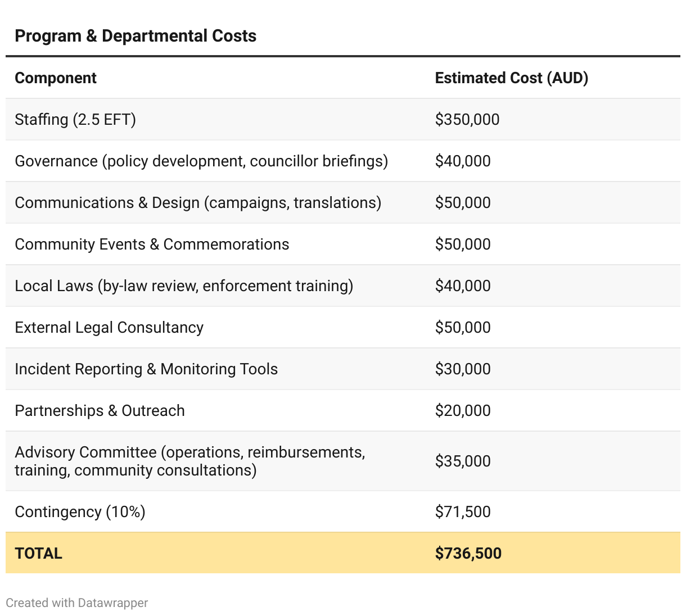
Task: Click the 'Program & Departmental Costs' title
Action: click(136, 36)
